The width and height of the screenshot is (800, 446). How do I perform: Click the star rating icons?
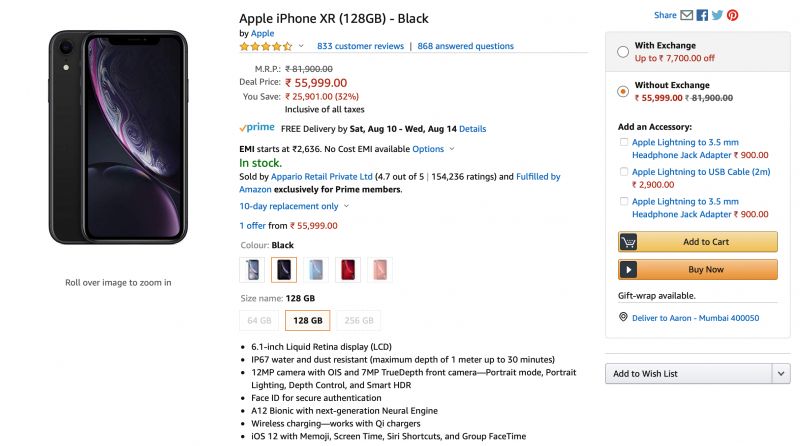click(265, 46)
